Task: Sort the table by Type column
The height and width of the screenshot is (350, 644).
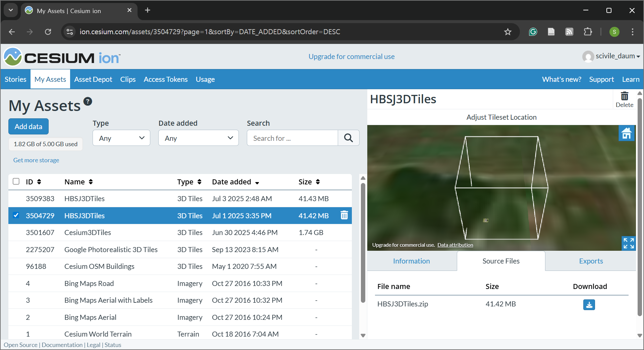Action: coord(189,182)
